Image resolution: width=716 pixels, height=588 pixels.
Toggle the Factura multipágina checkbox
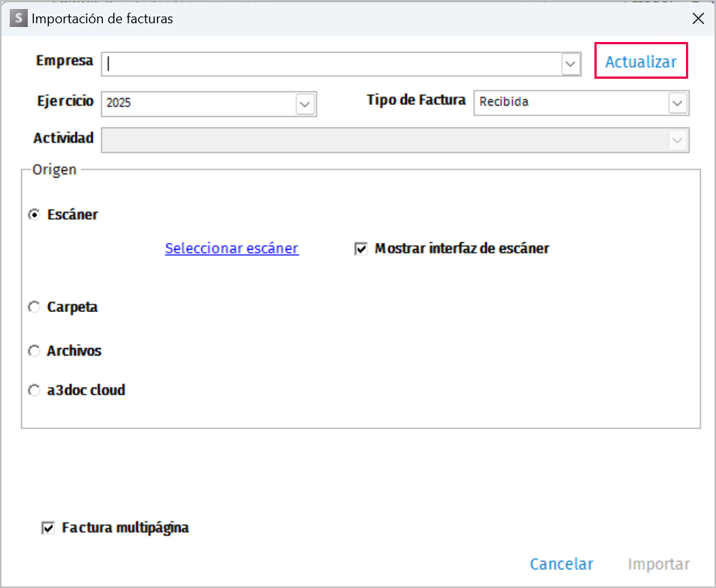(x=48, y=529)
